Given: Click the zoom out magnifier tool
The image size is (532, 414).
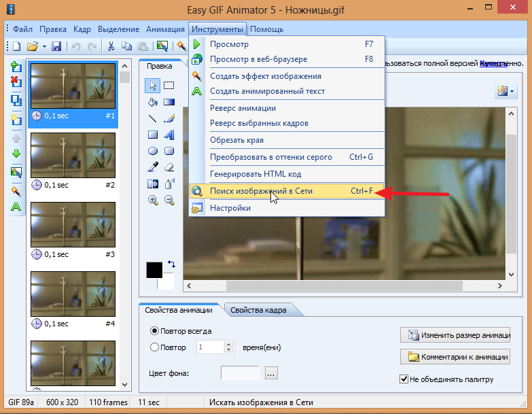Looking at the screenshot, I should (169, 201).
